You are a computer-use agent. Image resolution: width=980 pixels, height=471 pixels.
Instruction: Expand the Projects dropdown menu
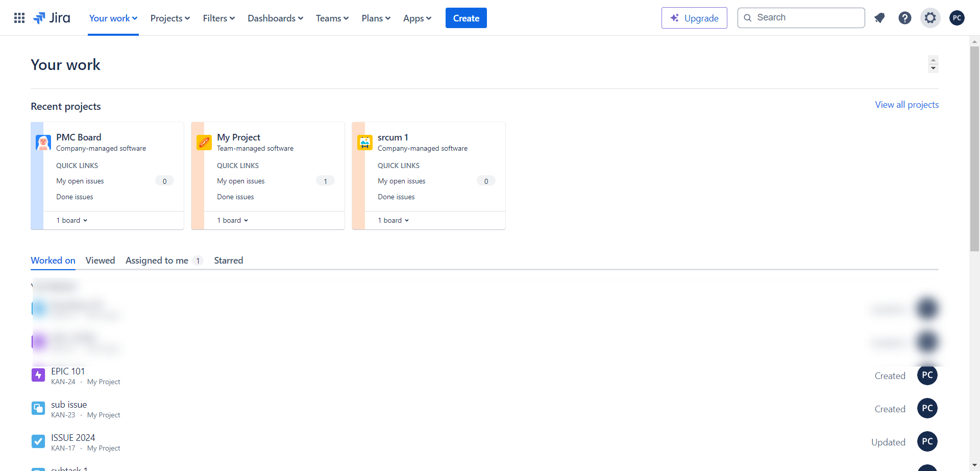170,18
